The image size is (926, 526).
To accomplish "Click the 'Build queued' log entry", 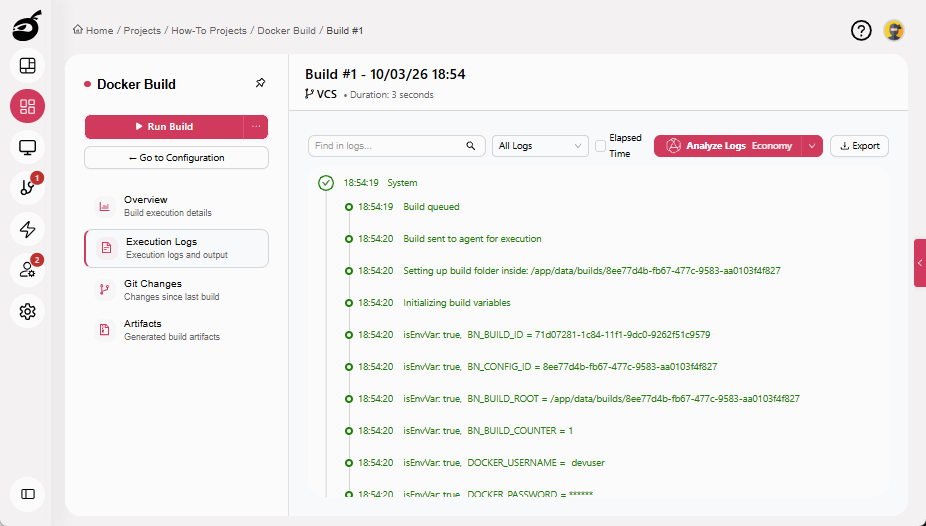I will pyautogui.click(x=431, y=207).
